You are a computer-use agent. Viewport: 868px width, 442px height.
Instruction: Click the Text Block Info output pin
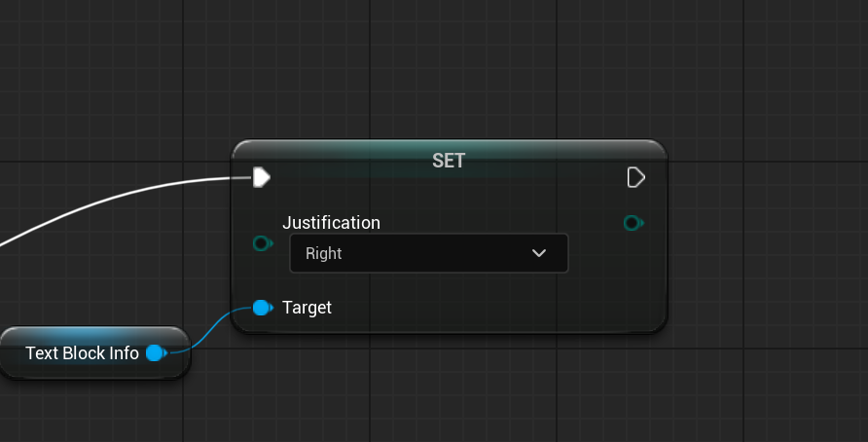coord(155,353)
